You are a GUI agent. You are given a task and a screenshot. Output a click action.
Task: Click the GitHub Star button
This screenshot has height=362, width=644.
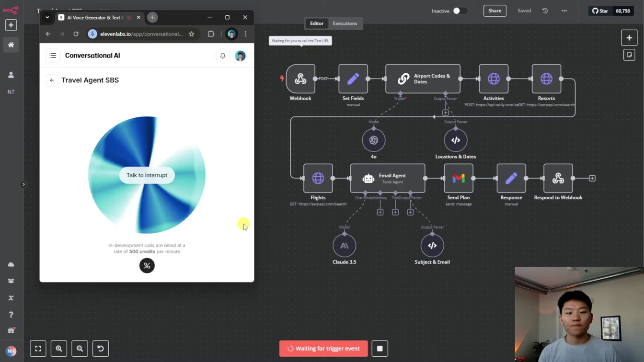click(x=600, y=11)
